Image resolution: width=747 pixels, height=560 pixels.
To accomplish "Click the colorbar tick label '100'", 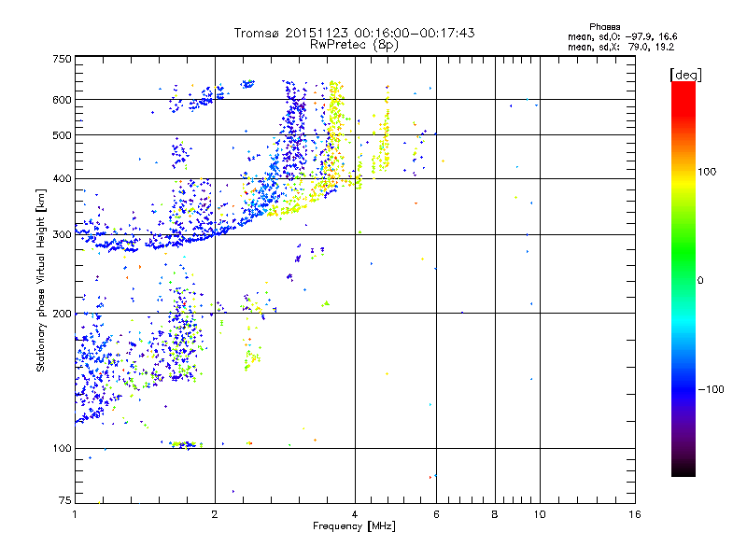I will click(707, 172).
